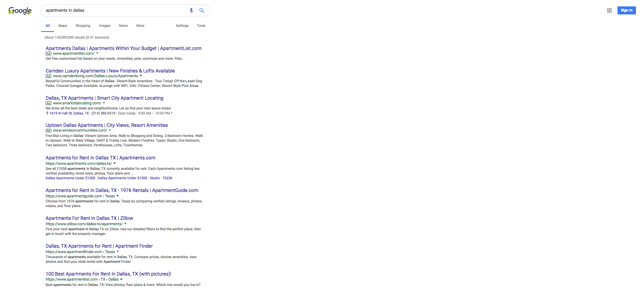Open Apartments.com Dallas TX result

click(101, 158)
